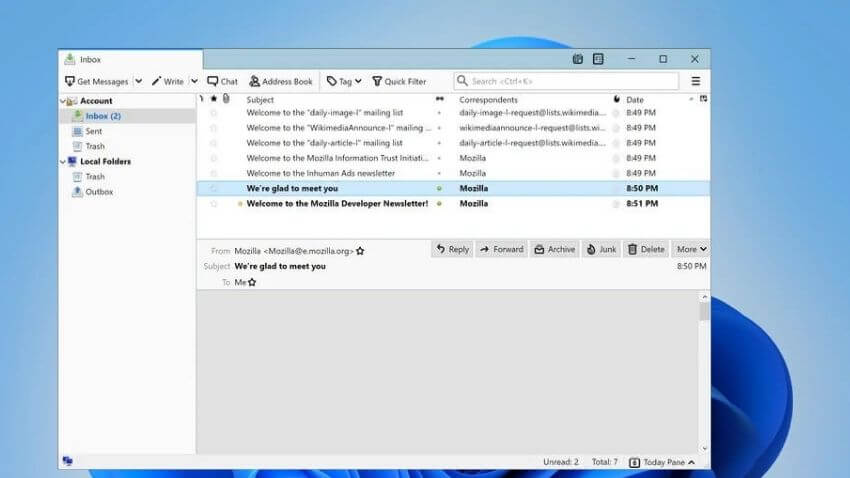This screenshot has width=850, height=478.
Task: Click the Chat toolbar icon
Action: coord(222,81)
